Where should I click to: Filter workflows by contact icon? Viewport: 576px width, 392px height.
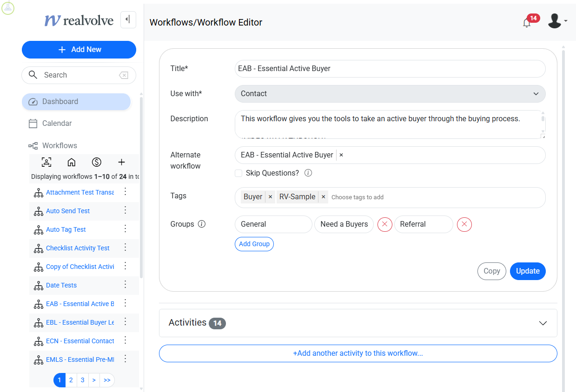46,162
